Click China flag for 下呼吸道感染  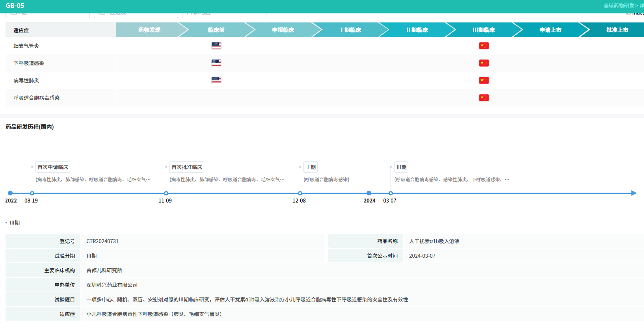coord(484,63)
